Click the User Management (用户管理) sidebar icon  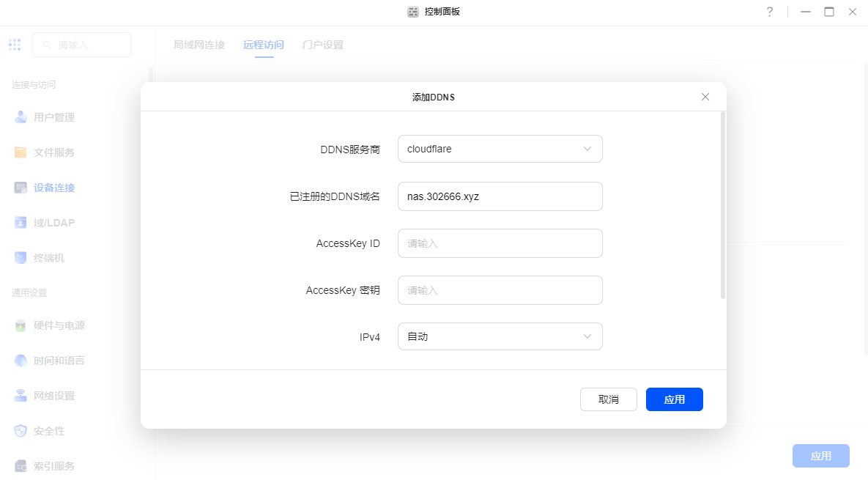(x=21, y=117)
